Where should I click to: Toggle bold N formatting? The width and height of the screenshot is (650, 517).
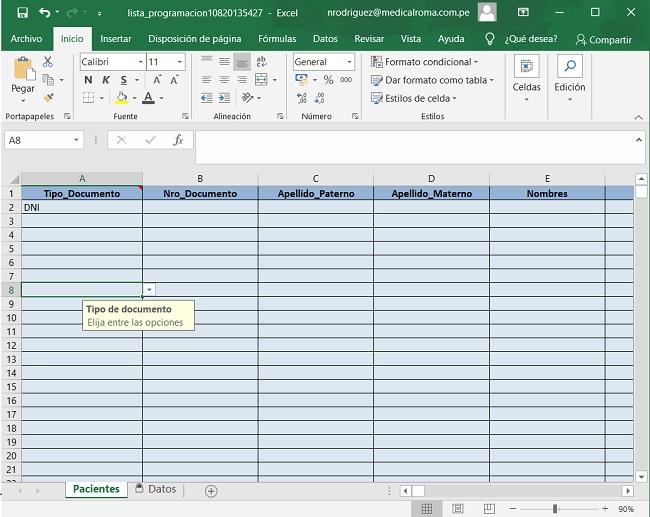click(88, 80)
